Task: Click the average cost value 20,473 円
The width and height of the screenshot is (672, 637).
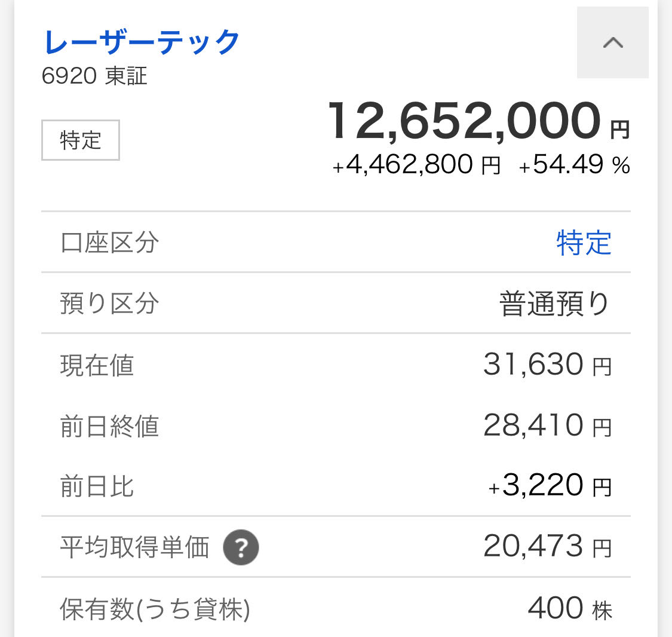Action: coord(547,547)
